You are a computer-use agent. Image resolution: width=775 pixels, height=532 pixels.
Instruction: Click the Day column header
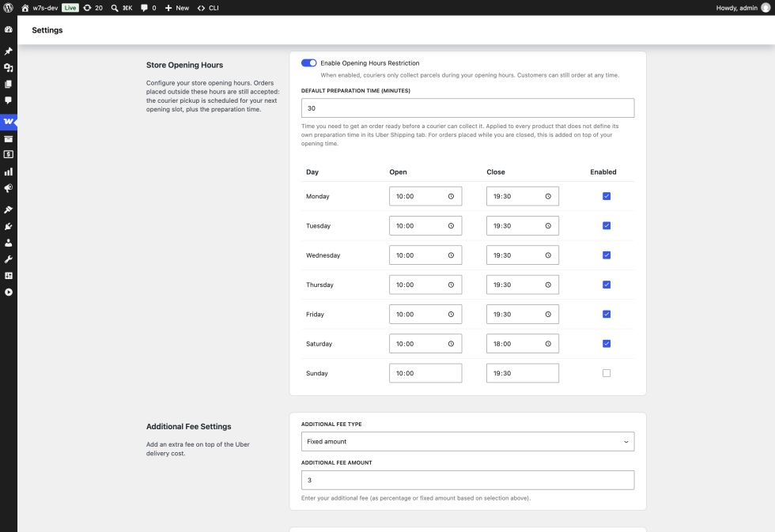312,172
